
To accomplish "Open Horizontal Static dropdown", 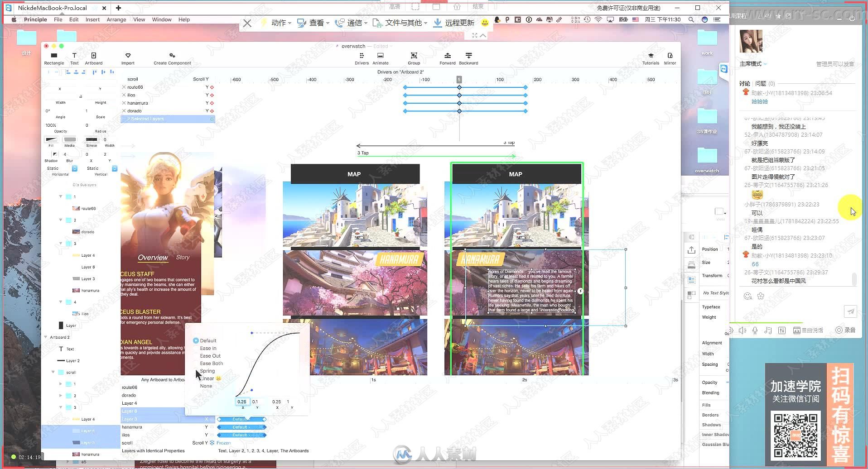I will click(61, 168).
